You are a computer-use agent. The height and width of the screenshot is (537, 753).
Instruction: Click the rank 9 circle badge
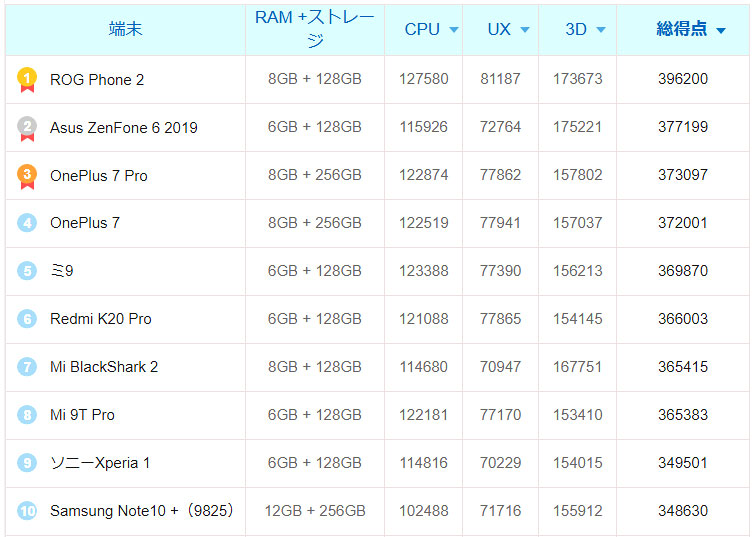pyautogui.click(x=27, y=463)
